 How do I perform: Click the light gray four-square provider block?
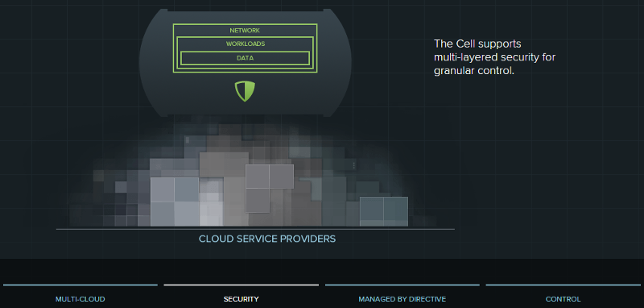(x=175, y=202)
